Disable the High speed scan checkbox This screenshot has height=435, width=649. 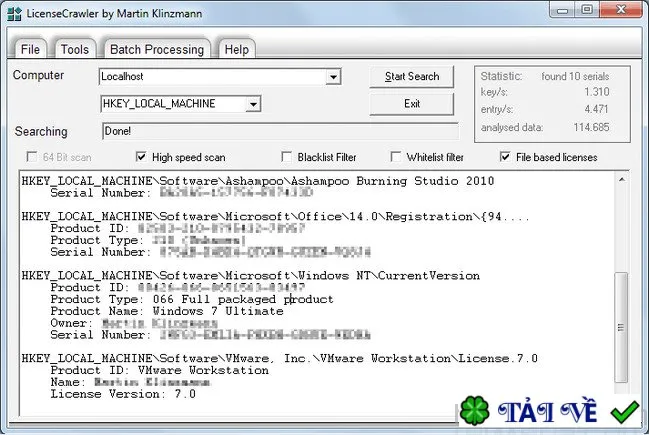(x=141, y=157)
